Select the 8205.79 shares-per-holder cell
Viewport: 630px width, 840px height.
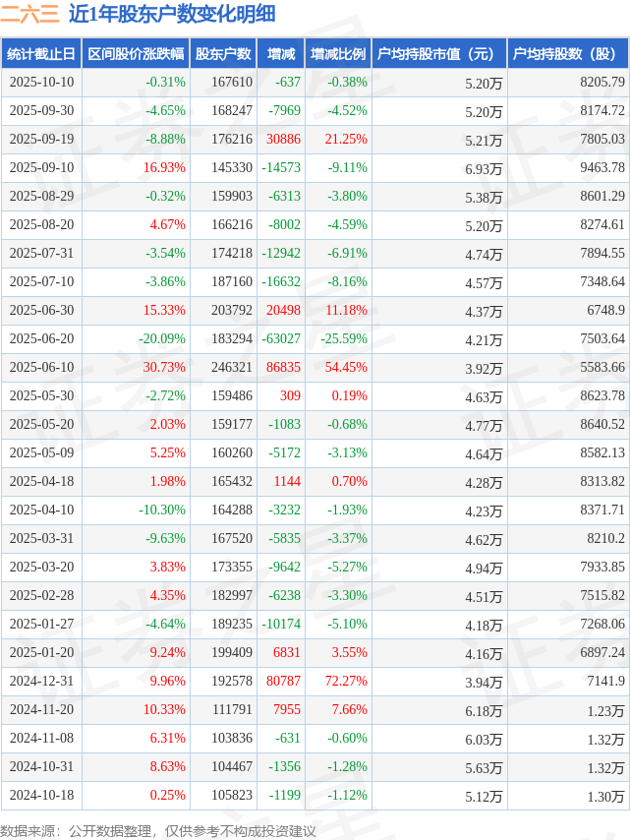[602, 83]
